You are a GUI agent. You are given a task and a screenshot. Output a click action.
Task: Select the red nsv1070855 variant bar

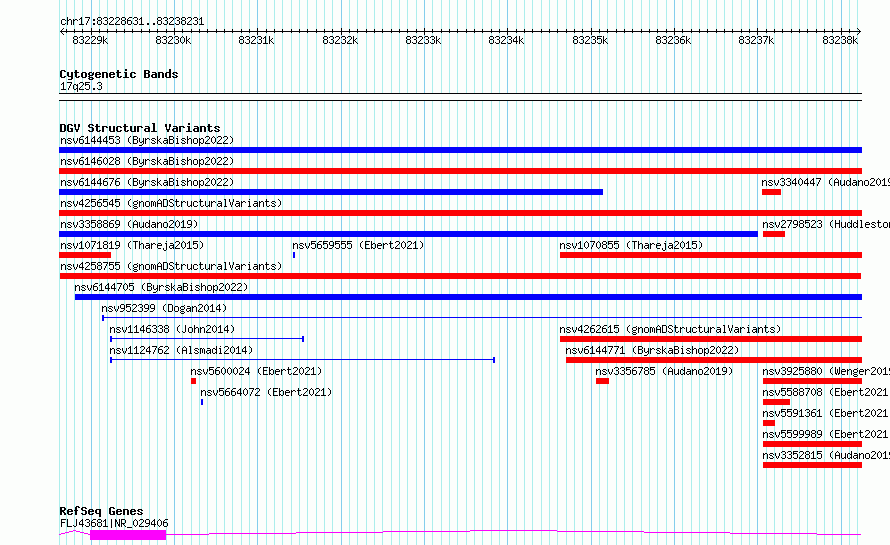(x=711, y=255)
